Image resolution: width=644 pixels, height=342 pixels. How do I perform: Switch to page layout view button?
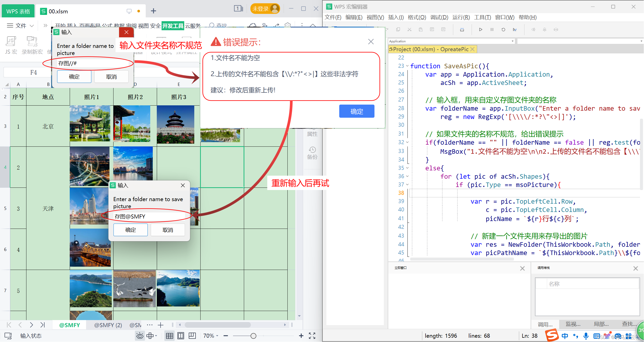pos(181,336)
